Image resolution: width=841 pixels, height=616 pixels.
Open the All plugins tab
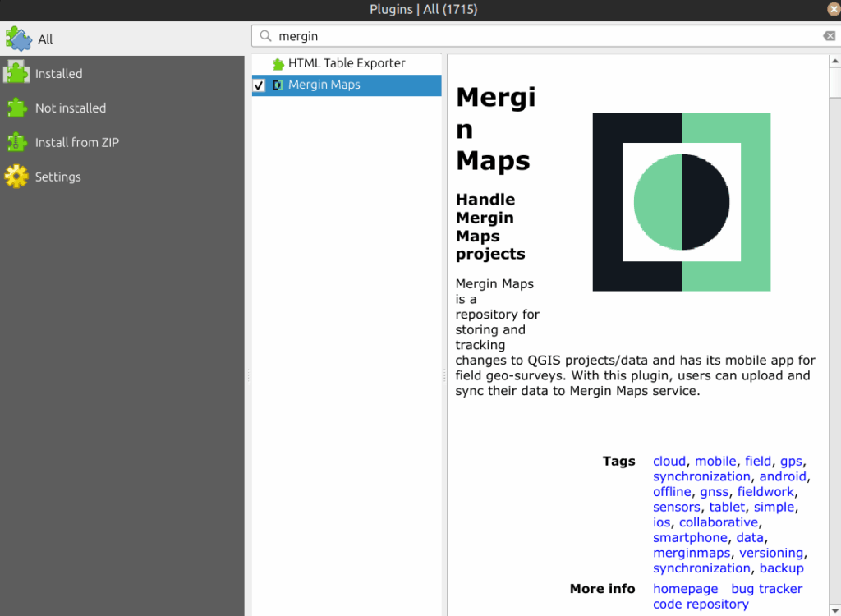click(x=122, y=39)
